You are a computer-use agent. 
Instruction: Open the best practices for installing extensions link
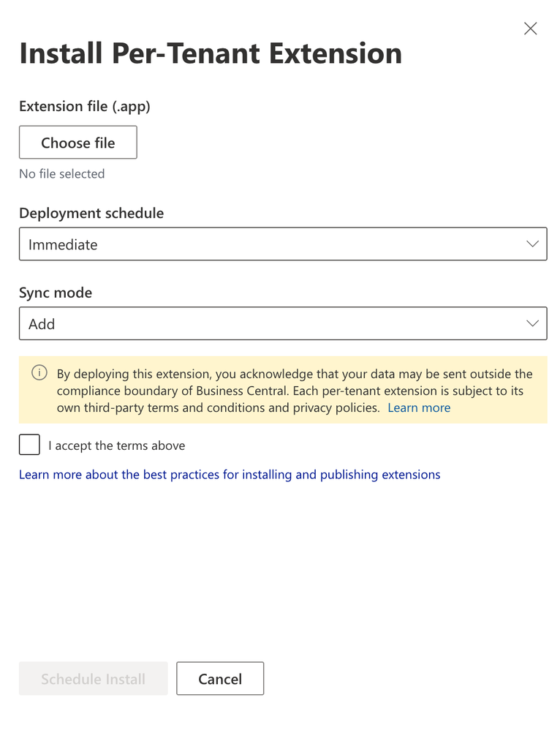(x=230, y=475)
